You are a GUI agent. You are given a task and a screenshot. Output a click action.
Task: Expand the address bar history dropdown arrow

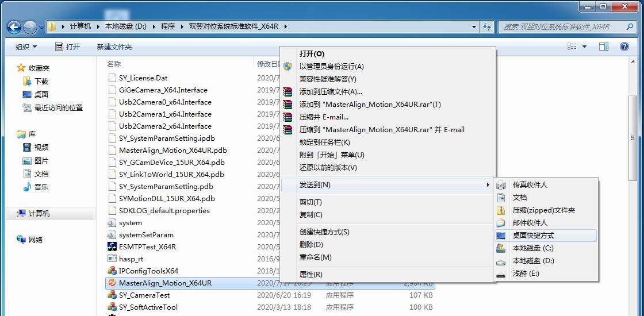pos(474,26)
